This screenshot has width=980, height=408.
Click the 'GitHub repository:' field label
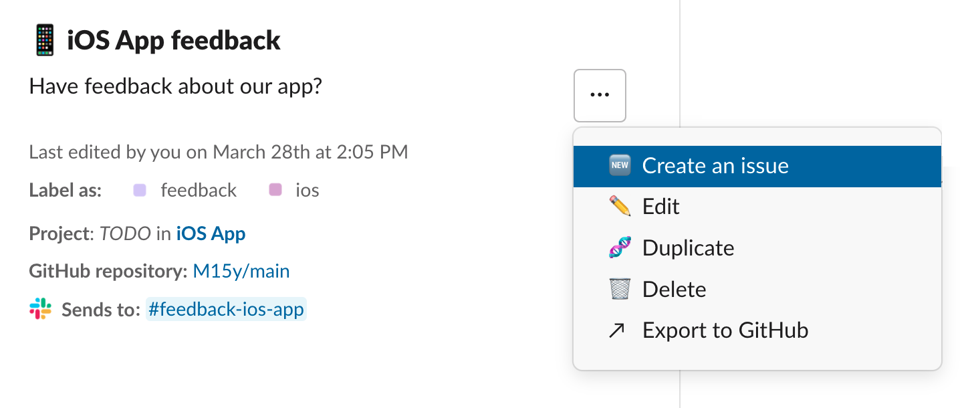108,272
